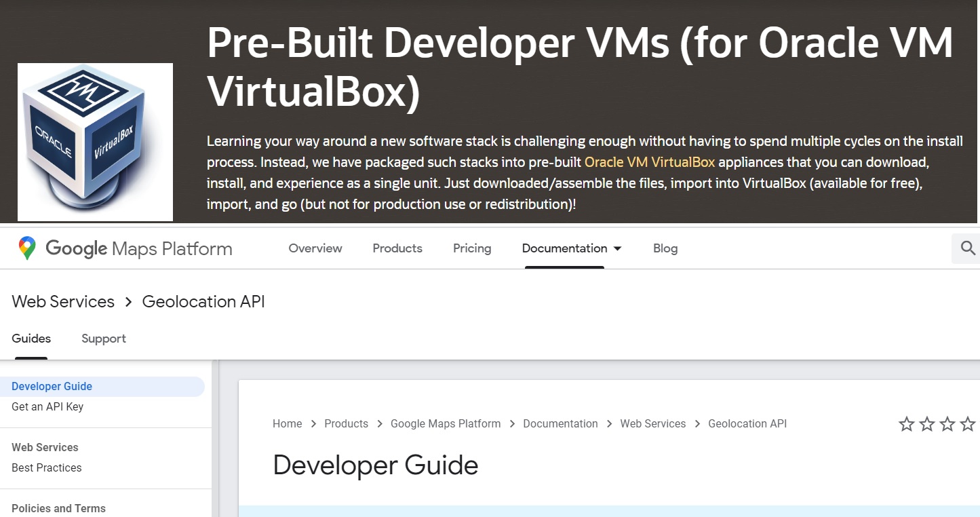980x517 pixels.
Task: Click the Oracle VirtualBox cube image
Action: pos(95,142)
